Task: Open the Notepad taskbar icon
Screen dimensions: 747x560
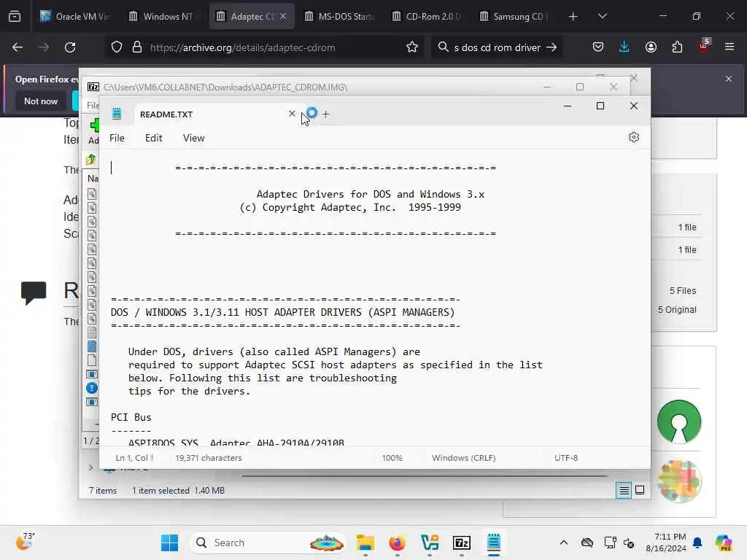Action: click(494, 542)
